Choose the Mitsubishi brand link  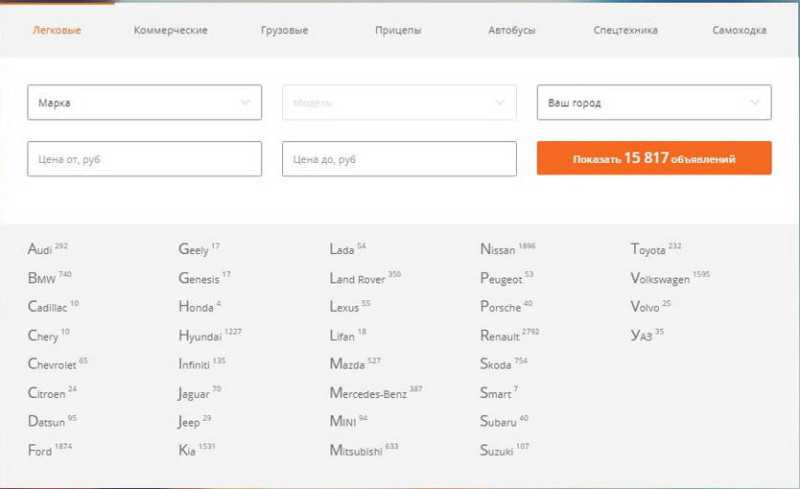tap(356, 450)
